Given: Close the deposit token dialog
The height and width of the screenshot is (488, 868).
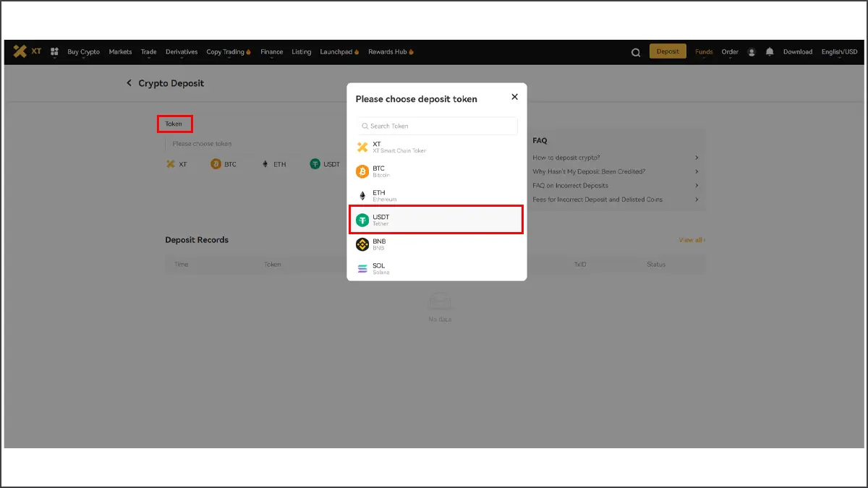Looking at the screenshot, I should (514, 97).
